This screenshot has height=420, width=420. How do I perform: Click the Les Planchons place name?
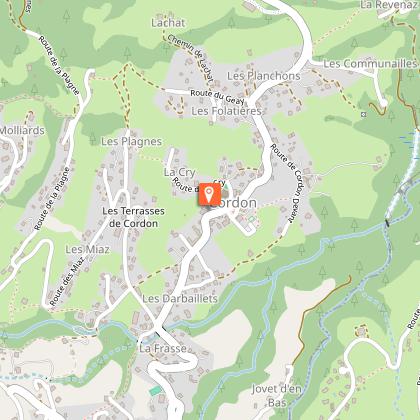(x=264, y=76)
